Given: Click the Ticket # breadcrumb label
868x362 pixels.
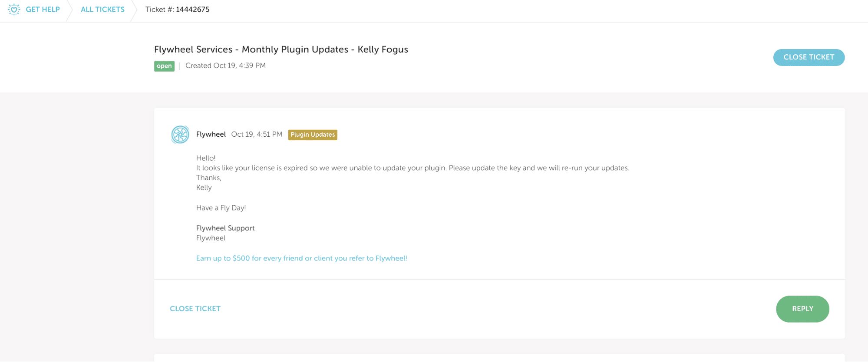Looking at the screenshot, I should pos(159,10).
